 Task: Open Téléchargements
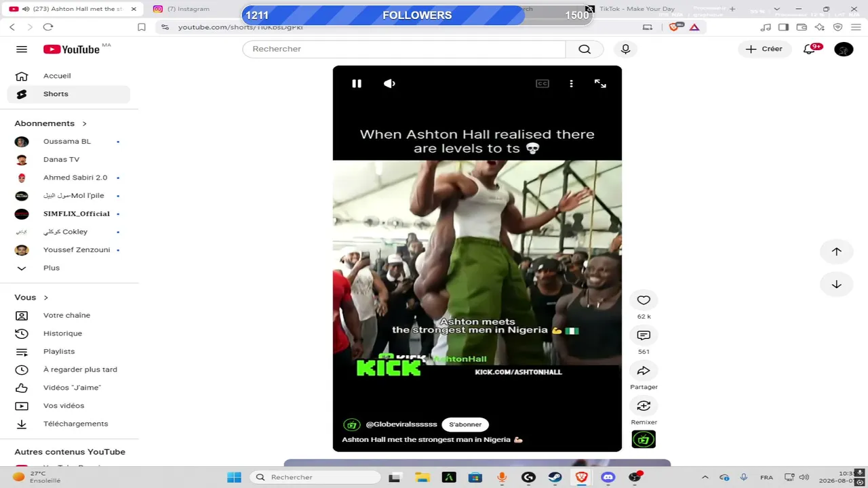click(x=68, y=424)
